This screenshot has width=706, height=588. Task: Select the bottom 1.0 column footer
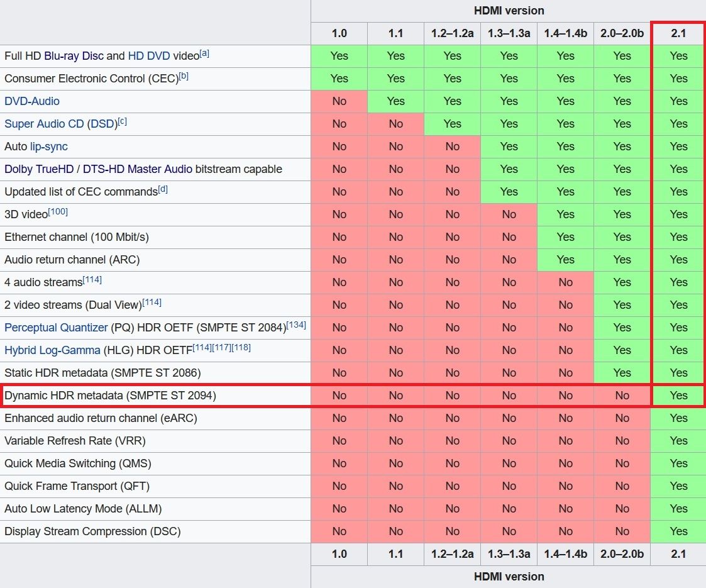pos(339,554)
